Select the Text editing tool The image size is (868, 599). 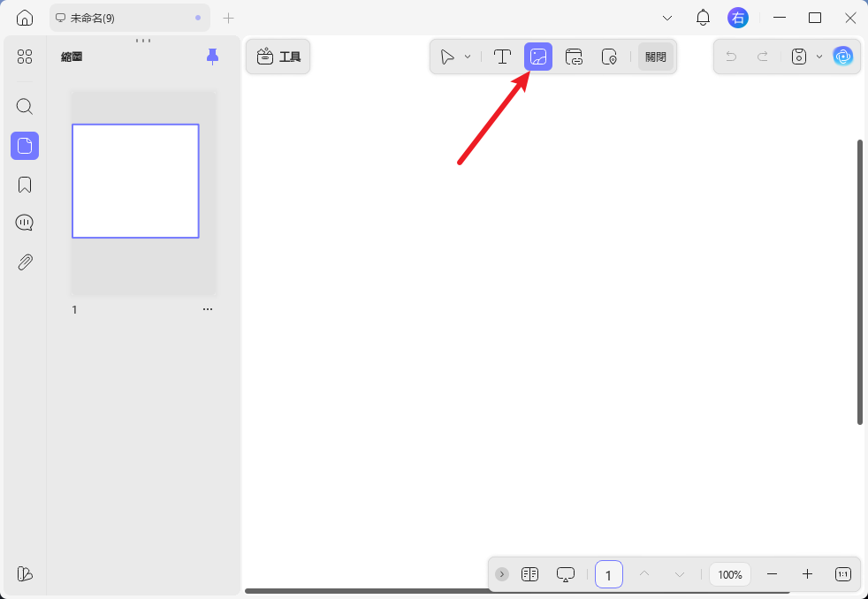point(502,57)
